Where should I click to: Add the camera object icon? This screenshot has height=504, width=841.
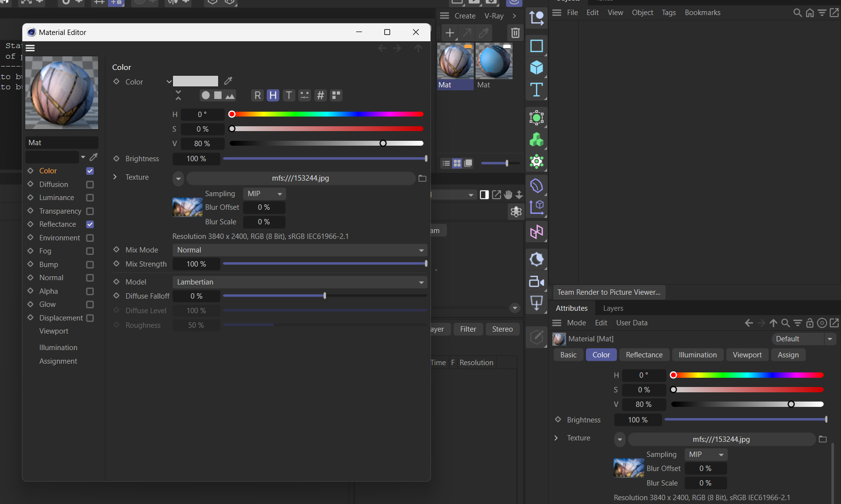[536, 282]
